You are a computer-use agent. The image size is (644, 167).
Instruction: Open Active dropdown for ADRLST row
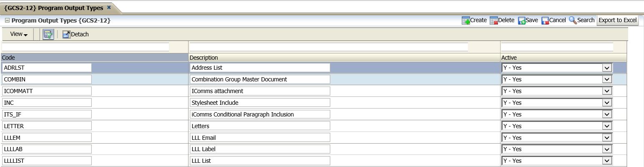607,68
